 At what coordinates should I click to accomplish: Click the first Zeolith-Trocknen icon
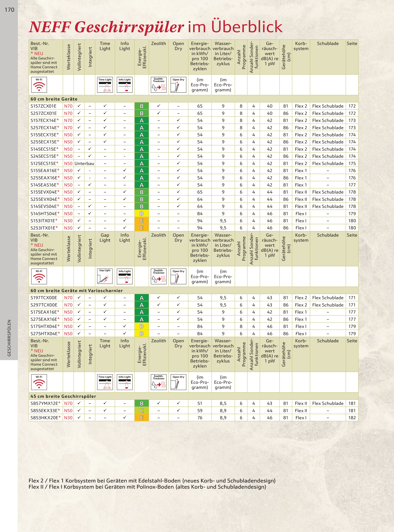coord(159,85)
